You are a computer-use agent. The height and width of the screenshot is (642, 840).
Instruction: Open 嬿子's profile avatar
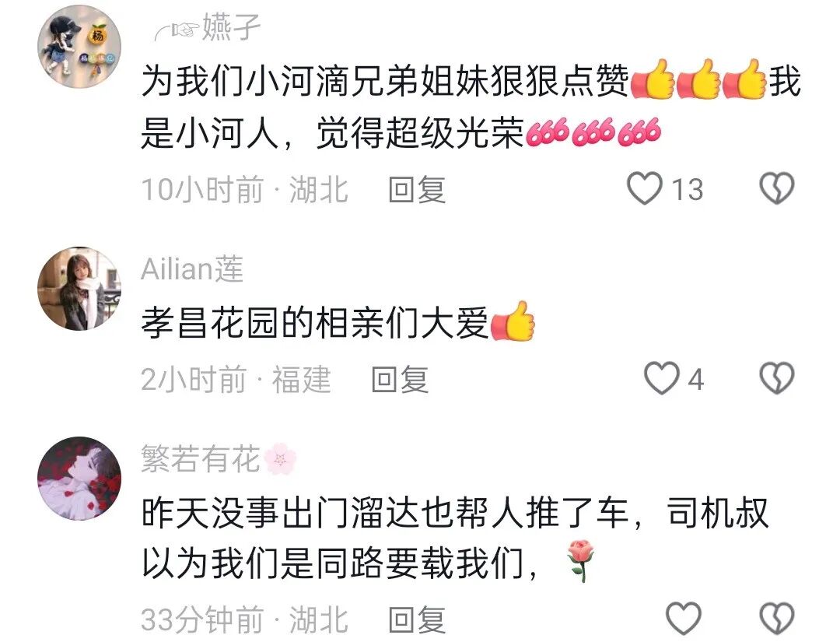pos(79,47)
